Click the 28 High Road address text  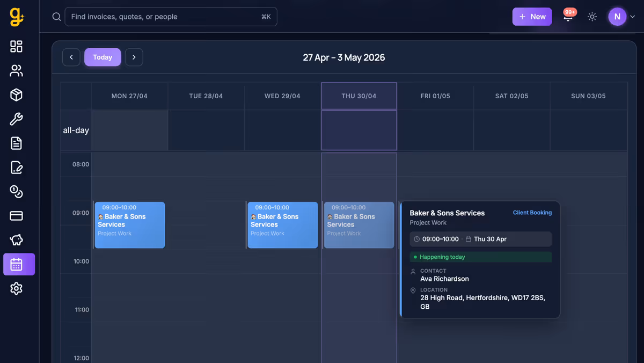pos(483,302)
